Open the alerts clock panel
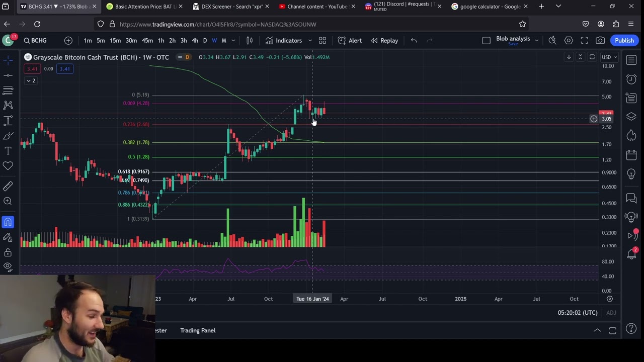Image resolution: width=644 pixels, height=362 pixels. point(631,79)
